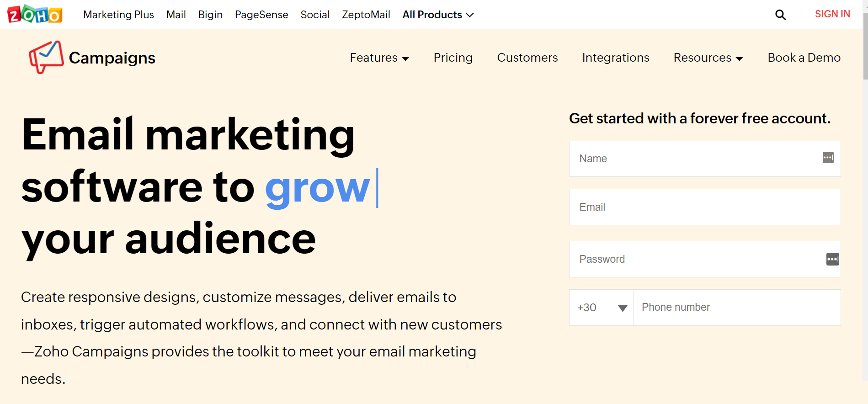Open the country code selector showing +30

pos(601,308)
